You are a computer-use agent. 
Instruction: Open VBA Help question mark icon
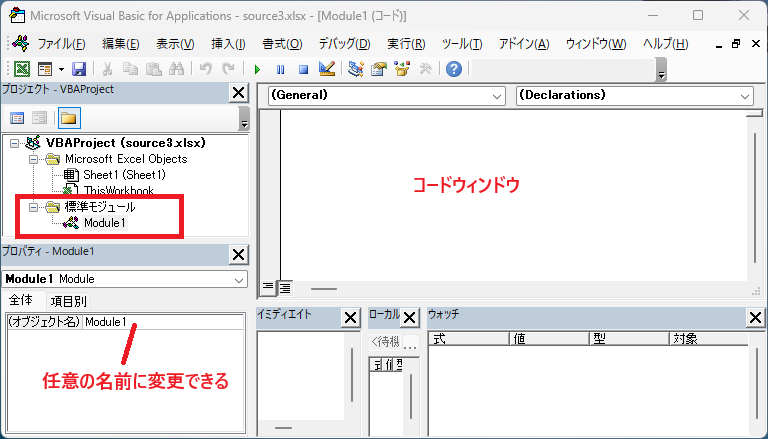click(x=454, y=69)
